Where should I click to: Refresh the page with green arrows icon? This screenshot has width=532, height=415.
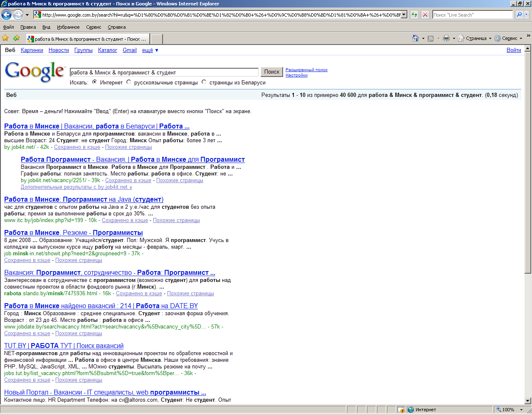pos(414,15)
